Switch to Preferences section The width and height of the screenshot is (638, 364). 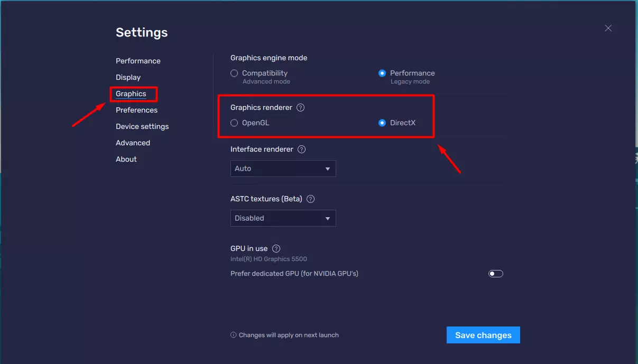136,110
